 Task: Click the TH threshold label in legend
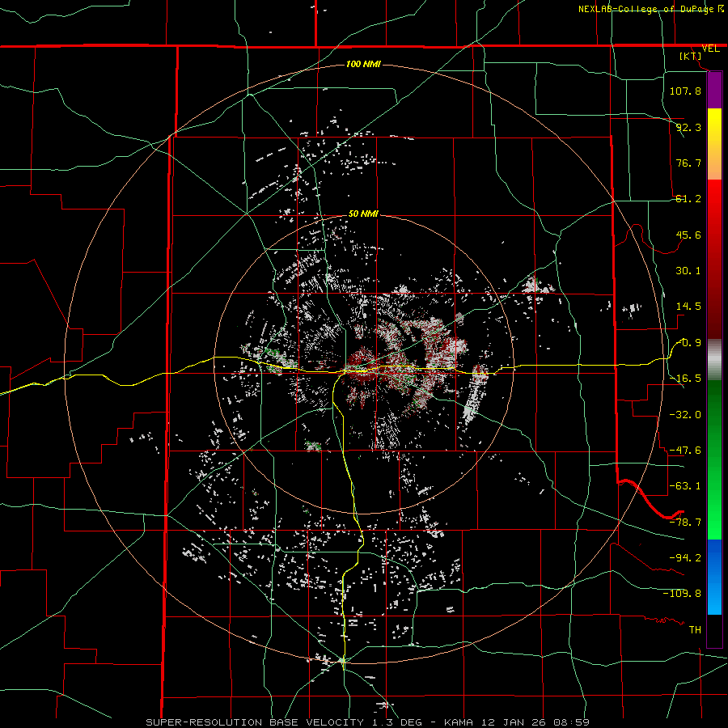point(695,630)
